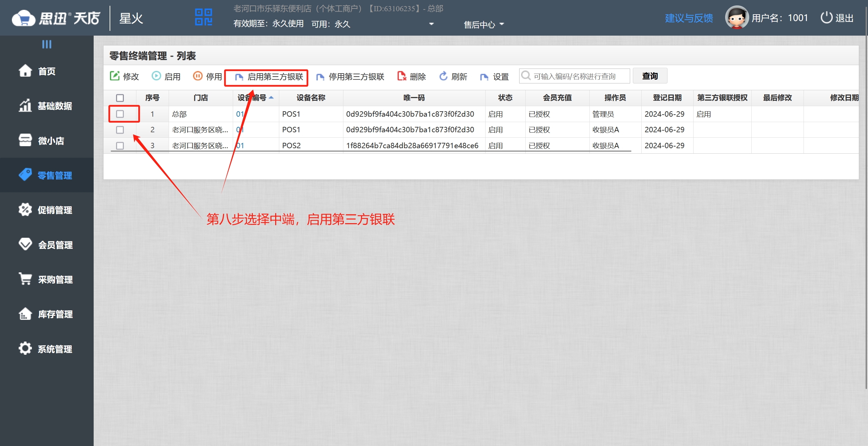868x446 pixels.
Task: Open 基础数据 in the sidebar
Action: [54, 106]
